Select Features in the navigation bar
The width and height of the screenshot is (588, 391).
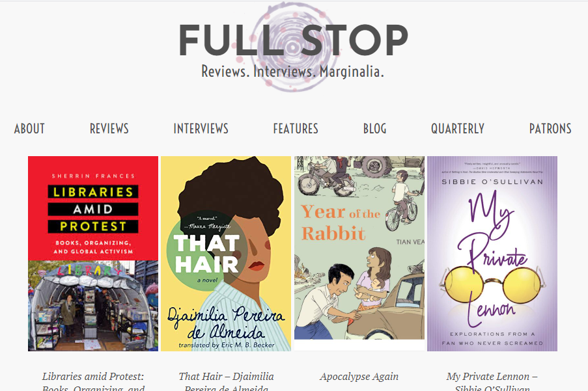(x=296, y=129)
